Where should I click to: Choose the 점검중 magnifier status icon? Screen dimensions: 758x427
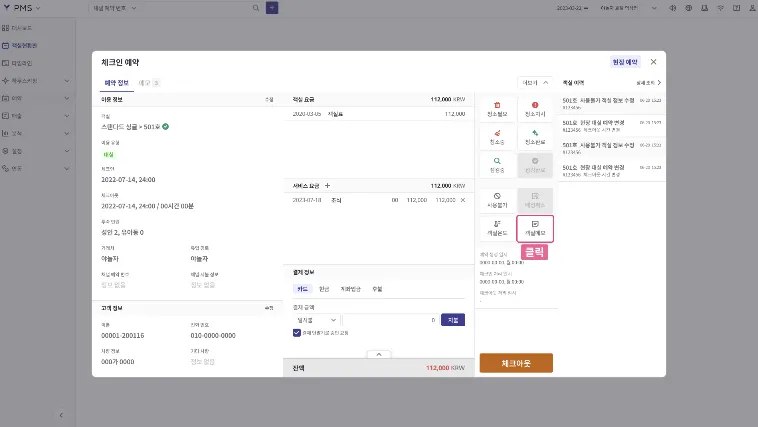point(497,165)
